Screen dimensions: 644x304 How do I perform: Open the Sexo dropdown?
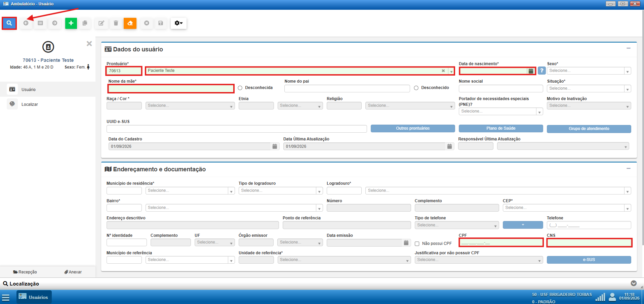tap(589, 71)
